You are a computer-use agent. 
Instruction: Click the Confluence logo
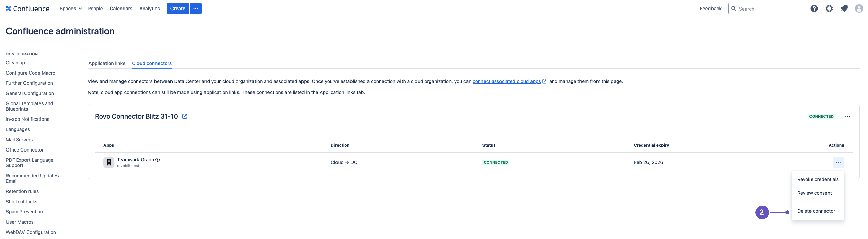27,9
